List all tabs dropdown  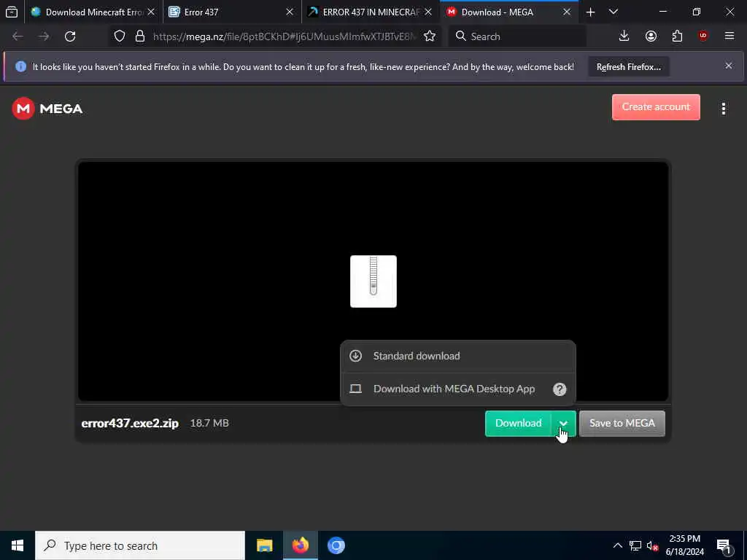tap(614, 12)
